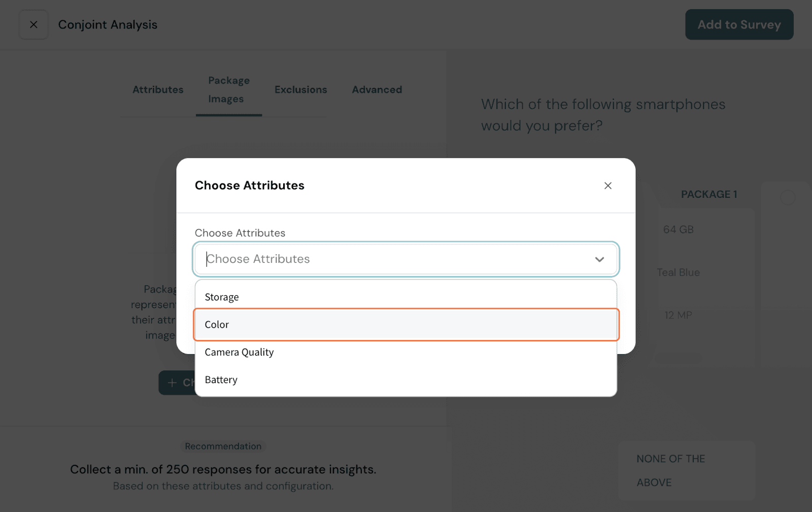812x512 pixels.
Task: Select the None of the Above card
Action: tap(686, 470)
